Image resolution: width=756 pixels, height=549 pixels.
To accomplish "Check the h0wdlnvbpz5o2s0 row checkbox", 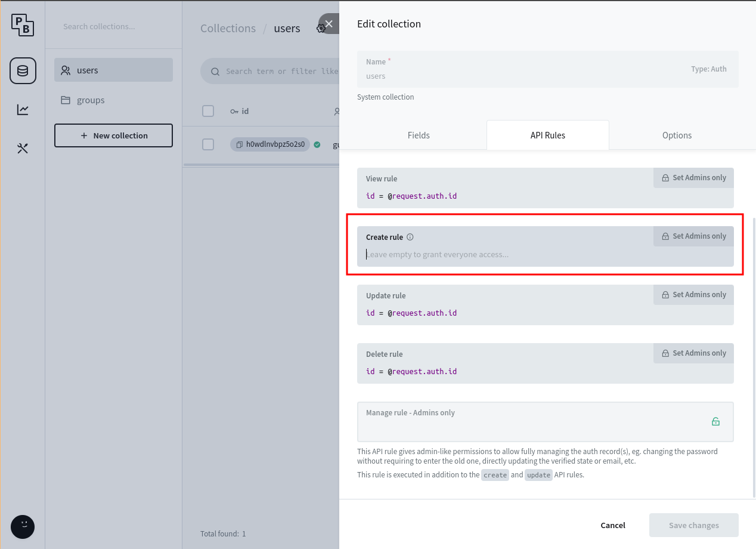I will point(208,144).
